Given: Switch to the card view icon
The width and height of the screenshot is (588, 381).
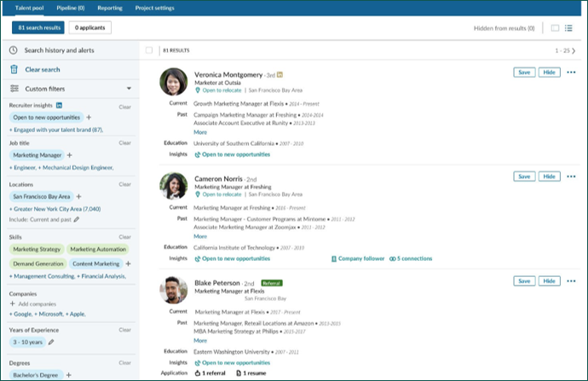Looking at the screenshot, I should click(555, 28).
